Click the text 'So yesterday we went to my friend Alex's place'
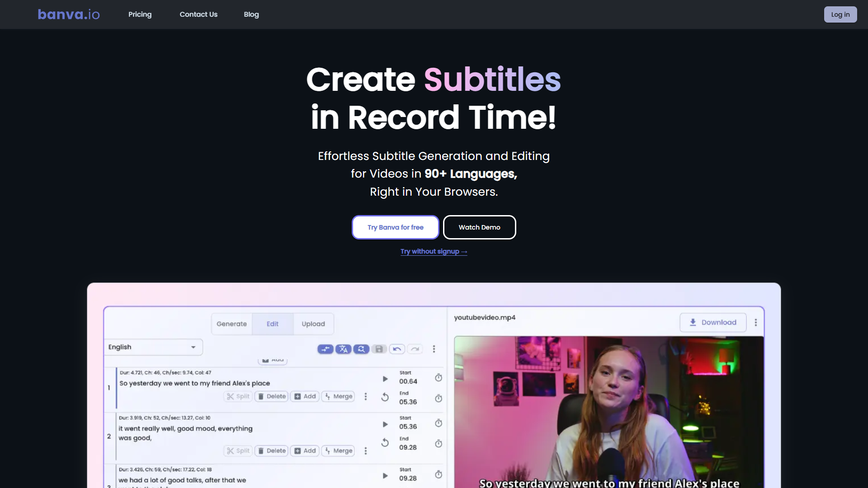 point(194,383)
